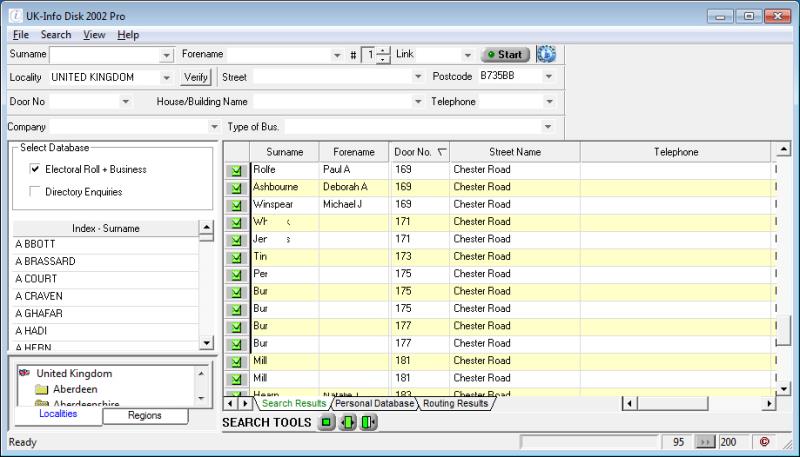Click the clock icon beside the Start button
Viewport: 800px width, 457px height.
pyautogui.click(x=545, y=55)
